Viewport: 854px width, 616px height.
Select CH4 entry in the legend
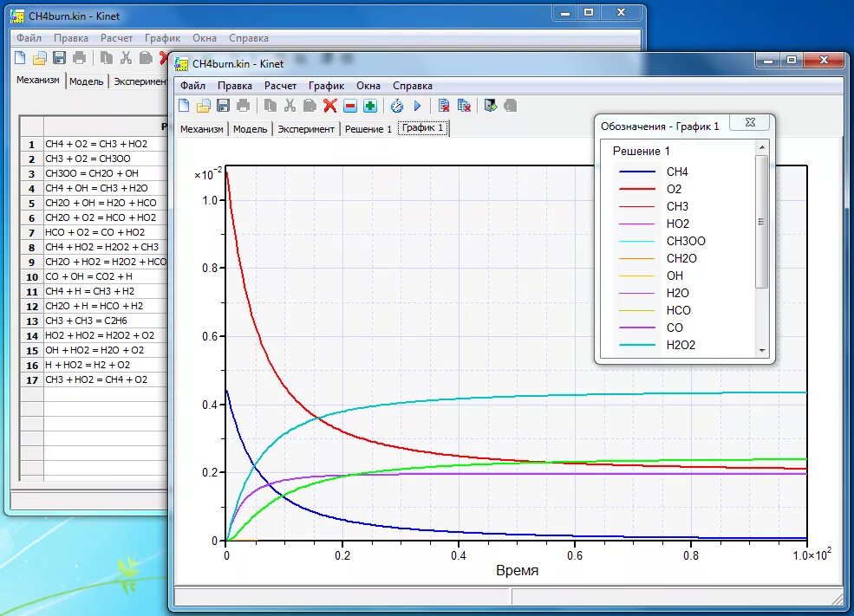pos(677,172)
